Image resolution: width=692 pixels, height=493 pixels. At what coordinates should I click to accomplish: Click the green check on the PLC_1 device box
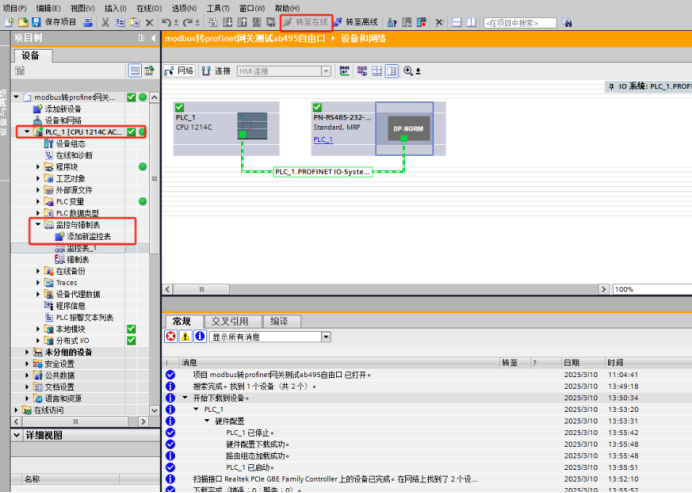(180, 107)
